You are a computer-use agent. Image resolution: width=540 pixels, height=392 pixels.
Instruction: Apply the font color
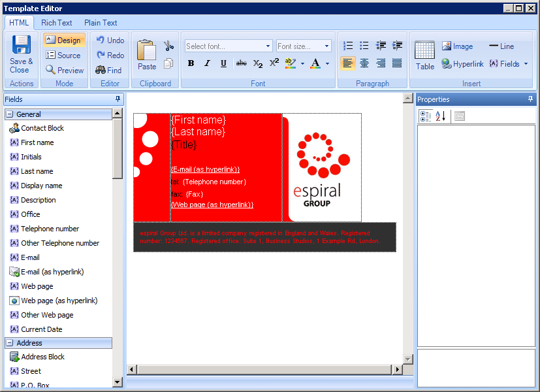coord(315,63)
